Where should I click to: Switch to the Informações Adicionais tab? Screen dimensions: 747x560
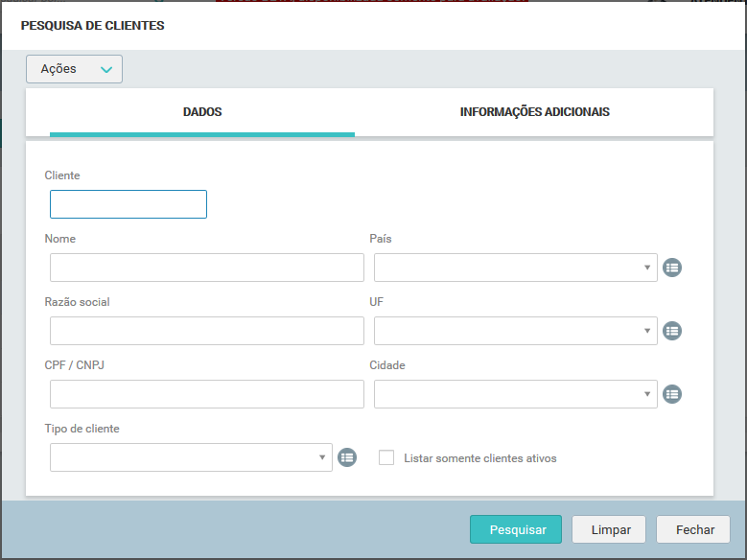pyautogui.click(x=534, y=112)
